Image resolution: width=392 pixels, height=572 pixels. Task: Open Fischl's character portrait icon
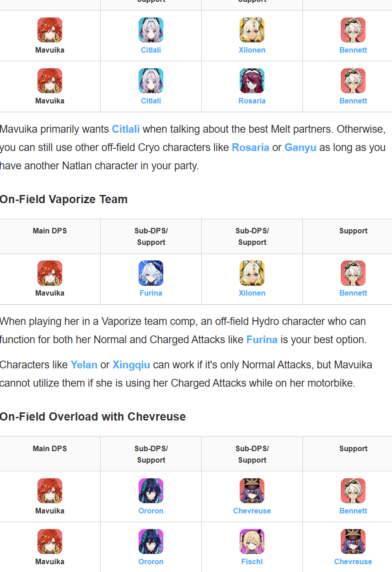click(252, 542)
